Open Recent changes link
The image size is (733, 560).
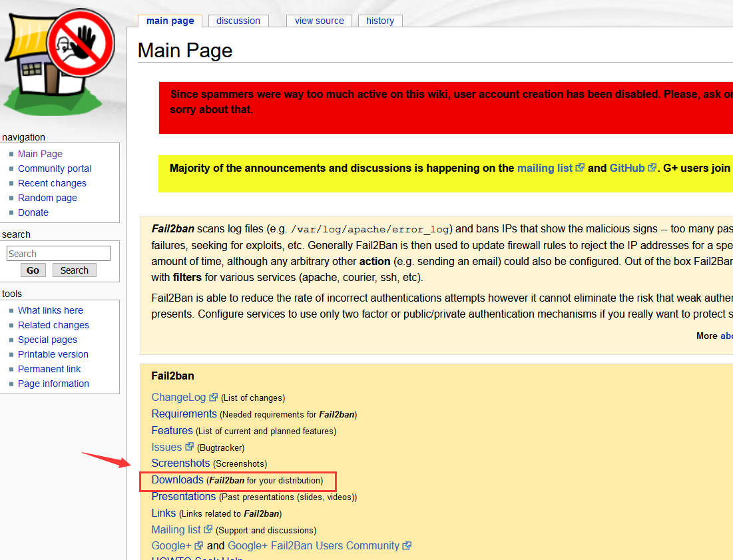click(53, 183)
